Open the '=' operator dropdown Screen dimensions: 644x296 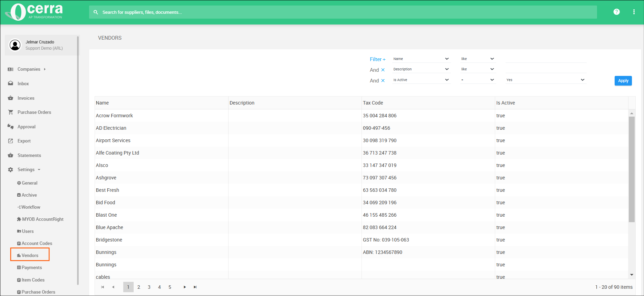point(478,80)
